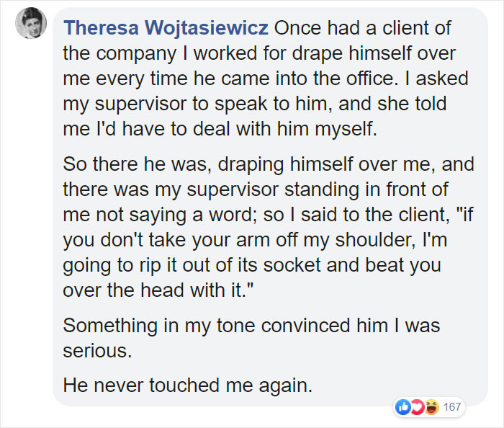Image resolution: width=504 pixels, height=428 pixels.
Task: Click the word 'serious.' in the comment
Action: 96,350
